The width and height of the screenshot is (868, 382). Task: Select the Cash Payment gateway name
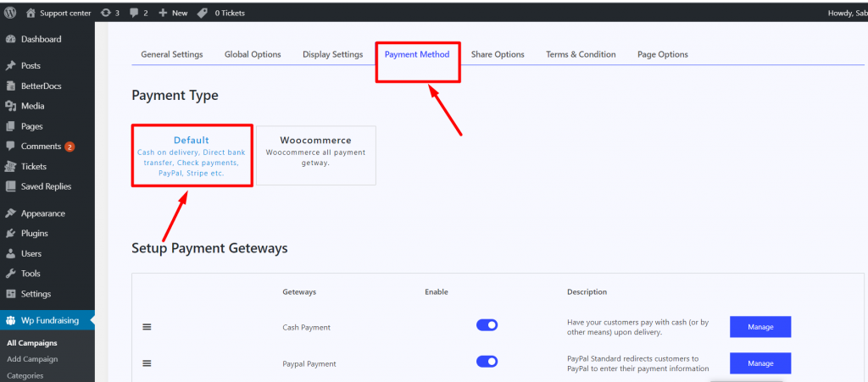306,327
